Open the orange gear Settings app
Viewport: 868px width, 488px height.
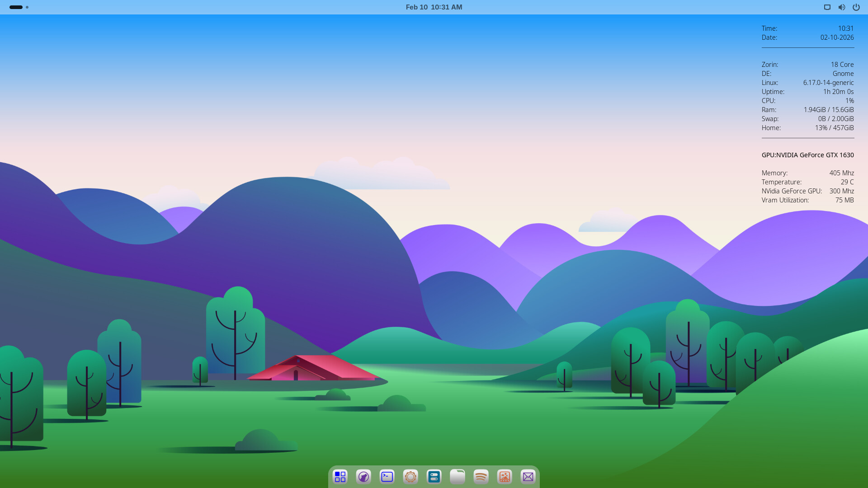pyautogui.click(x=410, y=477)
